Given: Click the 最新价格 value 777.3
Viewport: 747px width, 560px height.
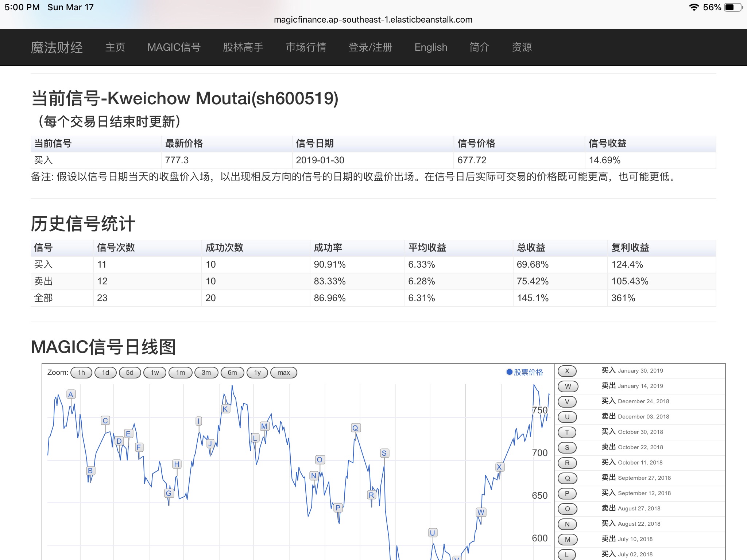Looking at the screenshot, I should (177, 160).
